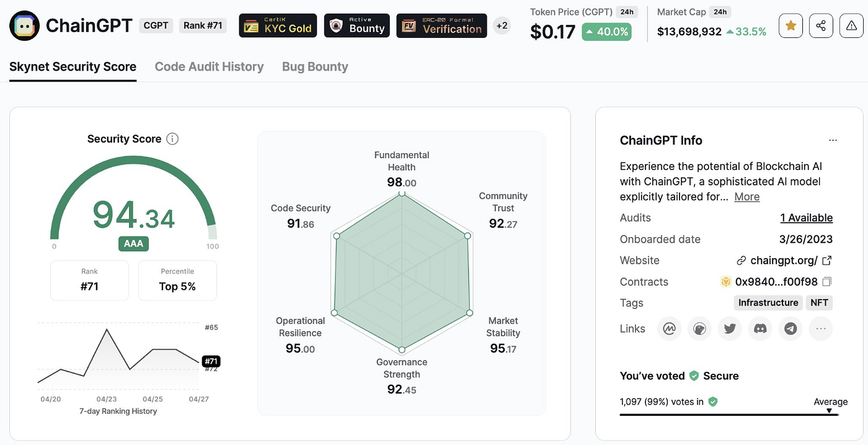Open the CoinGecko link icon
The width and height of the screenshot is (868, 445).
pyautogui.click(x=699, y=329)
